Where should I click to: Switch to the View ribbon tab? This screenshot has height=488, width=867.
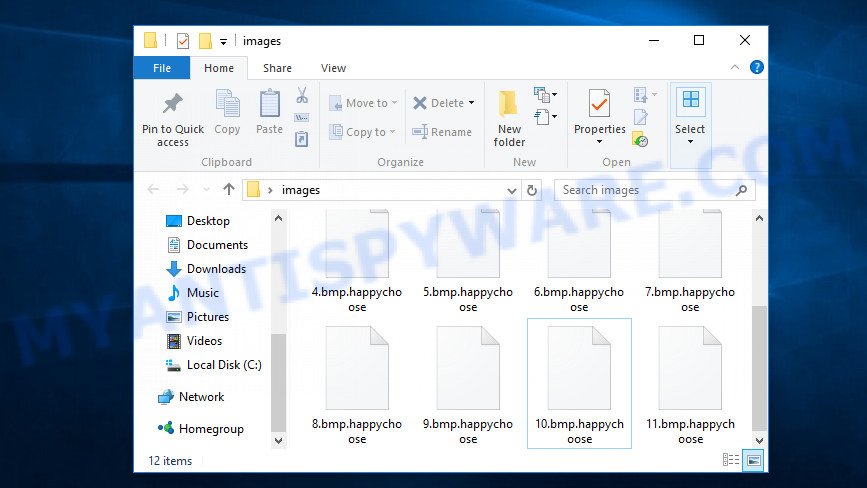click(x=333, y=68)
